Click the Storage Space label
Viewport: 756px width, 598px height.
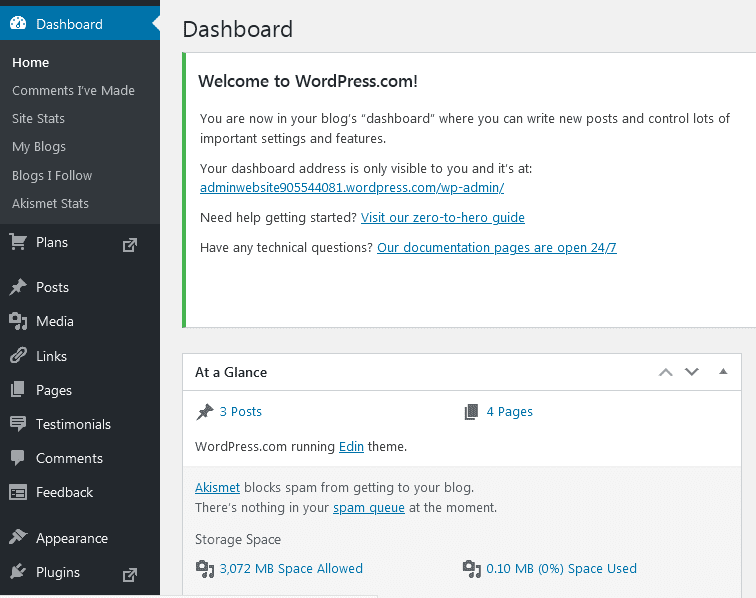238,540
